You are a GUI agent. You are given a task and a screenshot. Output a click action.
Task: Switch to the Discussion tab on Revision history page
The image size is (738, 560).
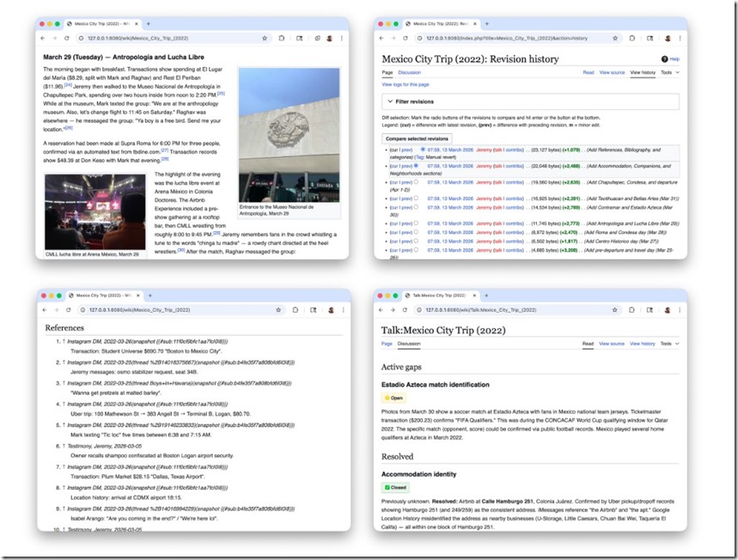click(410, 73)
